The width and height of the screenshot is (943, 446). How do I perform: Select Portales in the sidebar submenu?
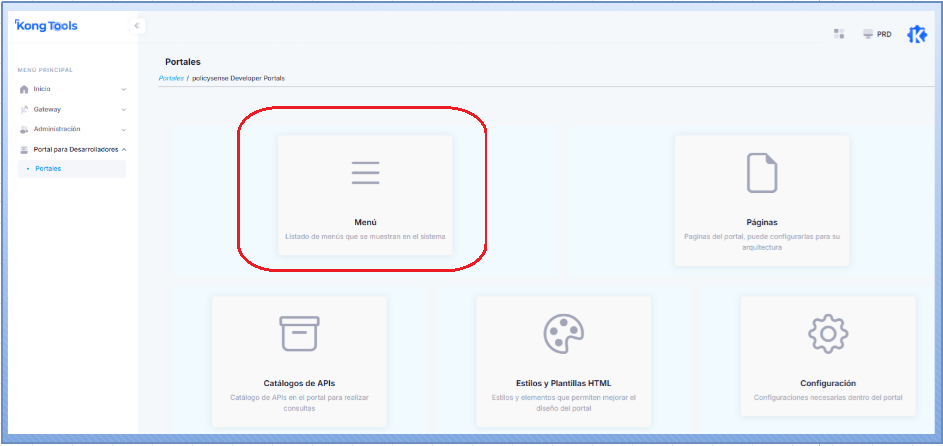coord(48,169)
